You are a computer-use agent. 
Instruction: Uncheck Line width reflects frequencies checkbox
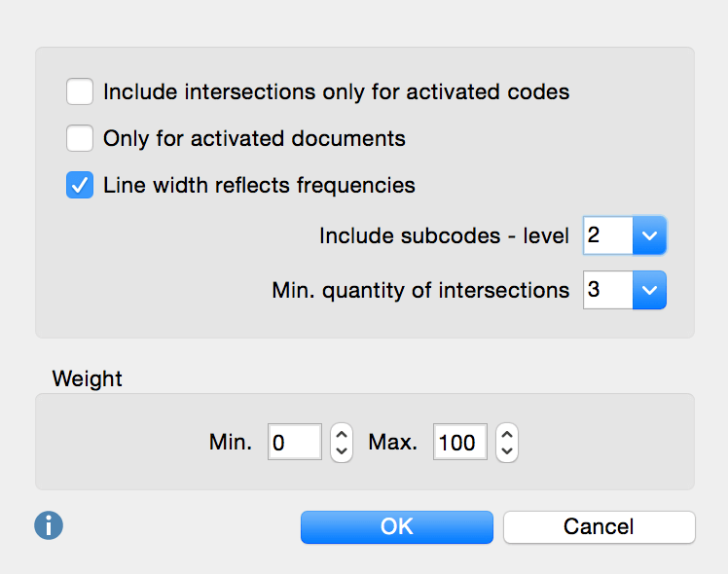point(80,185)
